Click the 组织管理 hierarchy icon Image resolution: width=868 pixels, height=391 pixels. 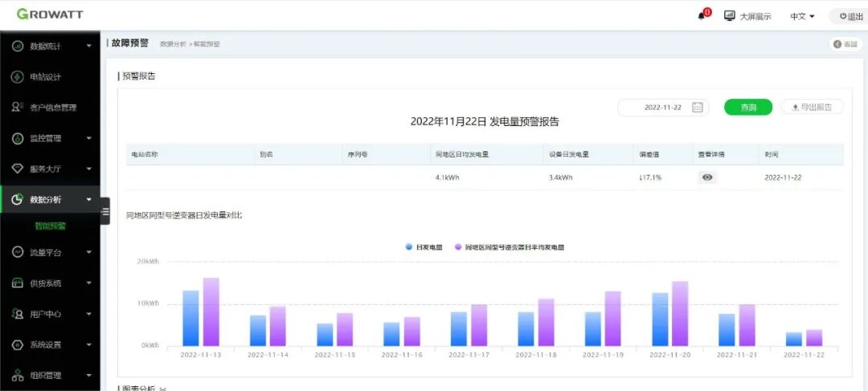pos(17,375)
